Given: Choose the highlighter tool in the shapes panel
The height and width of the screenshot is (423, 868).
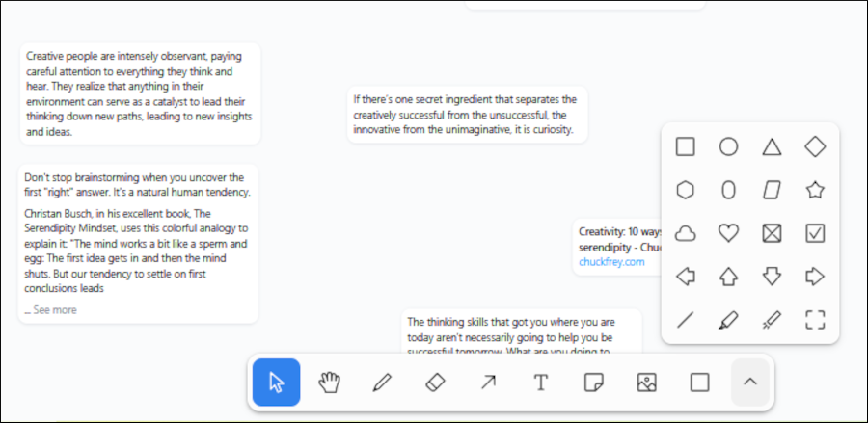Looking at the screenshot, I should pyautogui.click(x=728, y=320).
